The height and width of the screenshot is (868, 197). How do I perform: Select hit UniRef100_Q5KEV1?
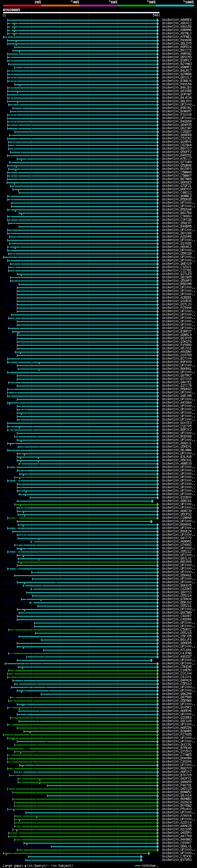click(177, 446)
